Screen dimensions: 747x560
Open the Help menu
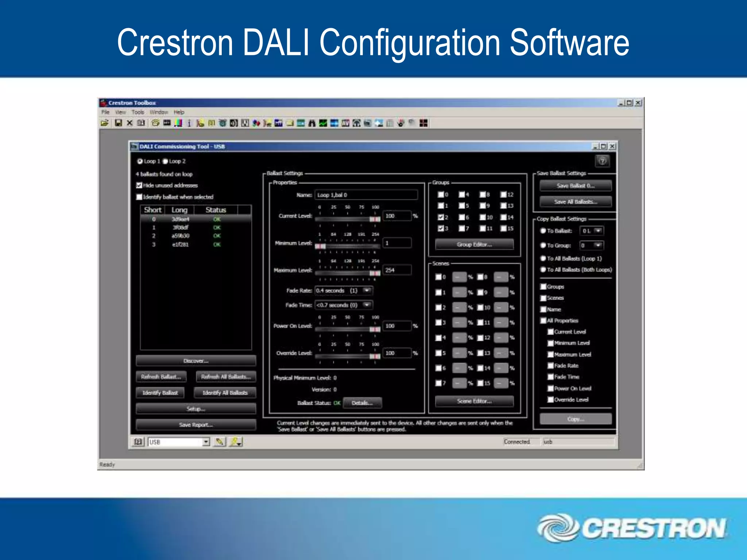(x=179, y=112)
